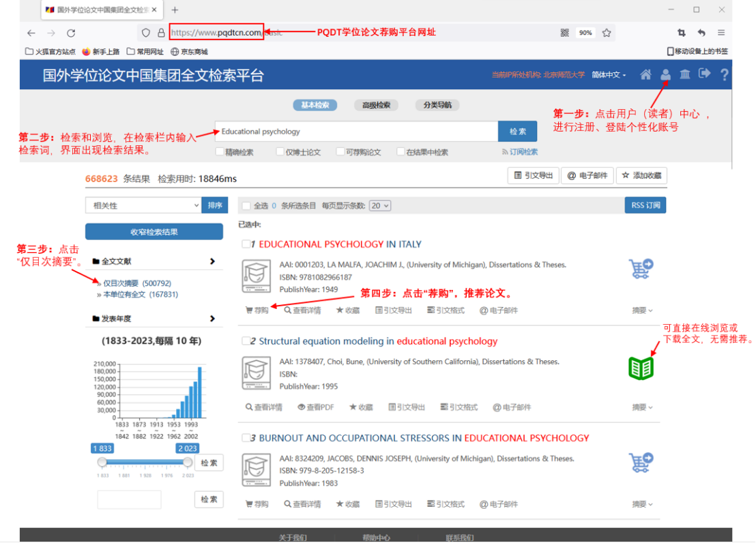The width and height of the screenshot is (756, 543).
Task: Toggle 仅博士论文 checkbox
Action: pyautogui.click(x=280, y=152)
